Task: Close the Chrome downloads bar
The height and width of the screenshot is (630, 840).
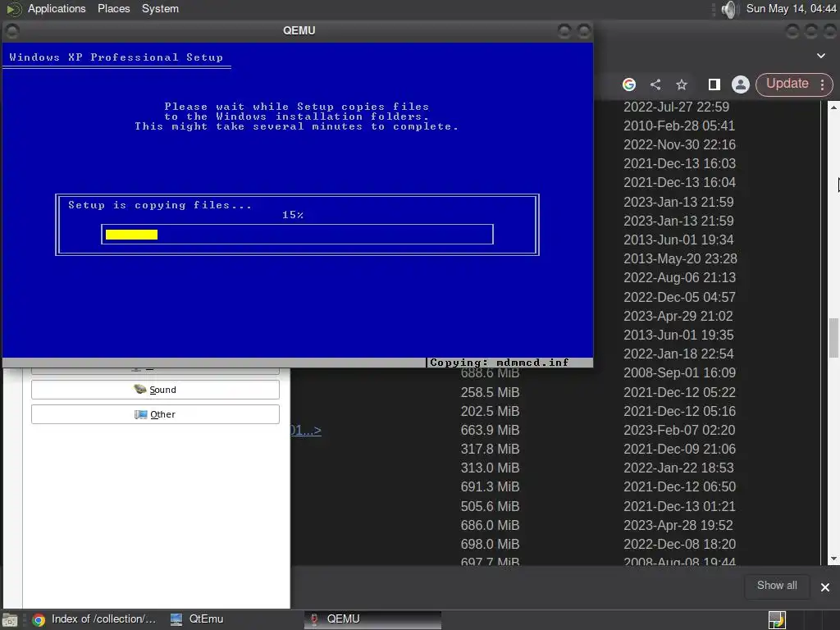Action: point(825,587)
